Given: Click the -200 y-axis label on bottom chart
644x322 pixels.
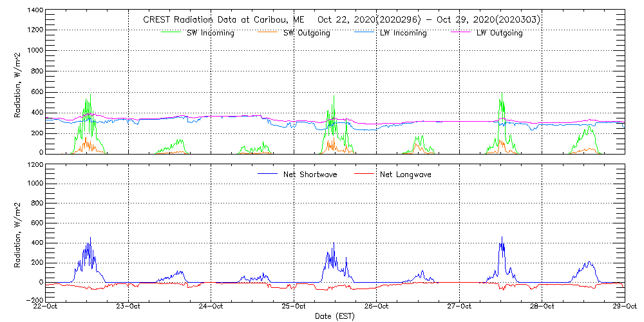Looking at the screenshot, I should [x=33, y=301].
